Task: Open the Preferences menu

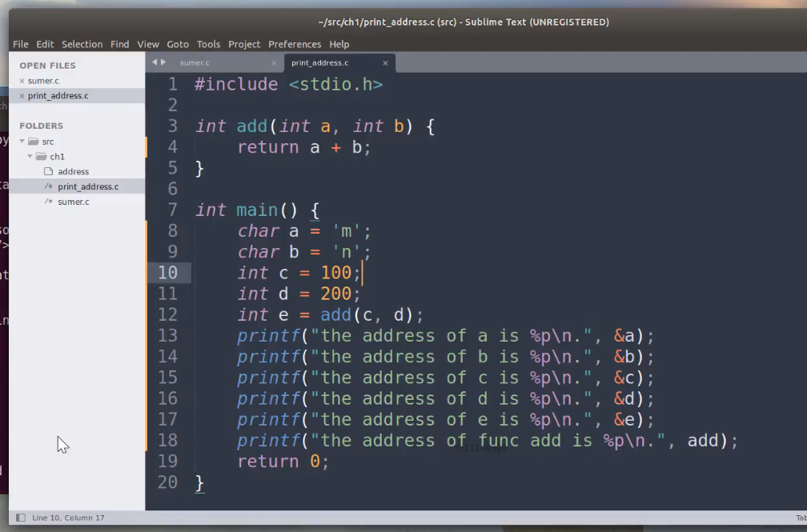Action: [x=295, y=44]
